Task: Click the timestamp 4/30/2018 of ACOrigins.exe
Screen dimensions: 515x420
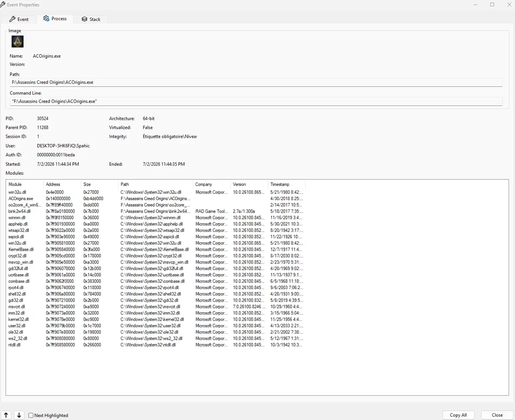Action: (x=287, y=198)
